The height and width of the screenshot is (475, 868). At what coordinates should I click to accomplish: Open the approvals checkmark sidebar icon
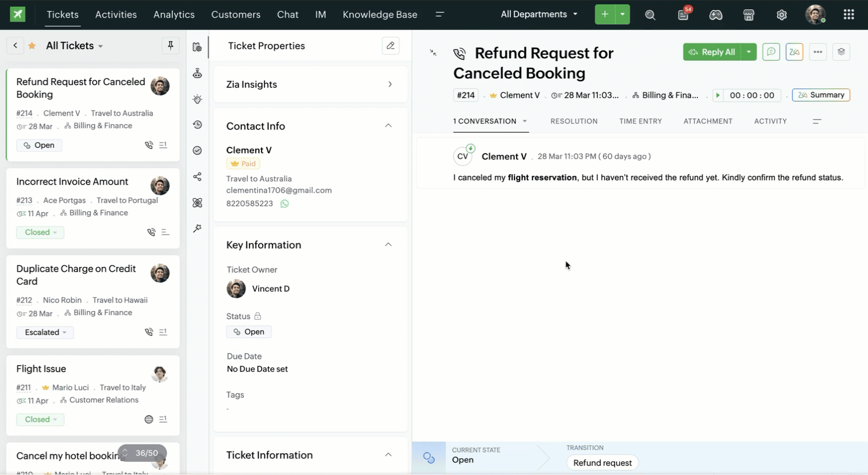pyautogui.click(x=197, y=151)
